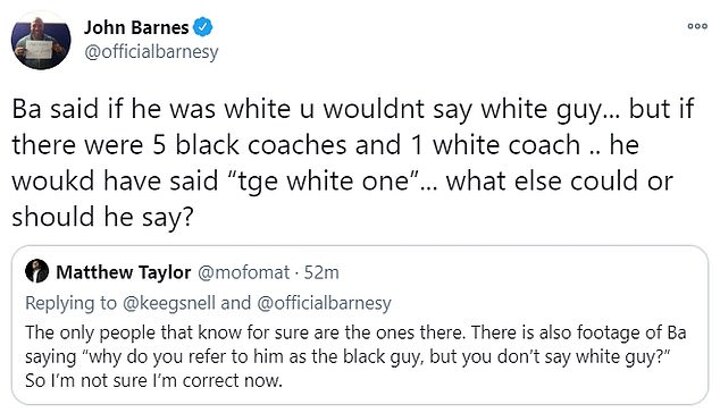Viewport: 720px width, 413px height.
Task: Click Matthew Taylor's small round avatar
Action: point(38,272)
